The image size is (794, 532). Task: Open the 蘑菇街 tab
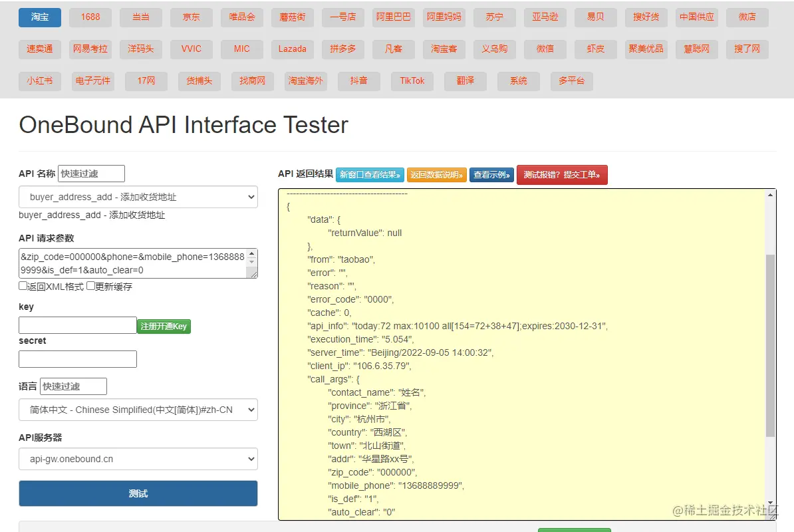coord(293,17)
